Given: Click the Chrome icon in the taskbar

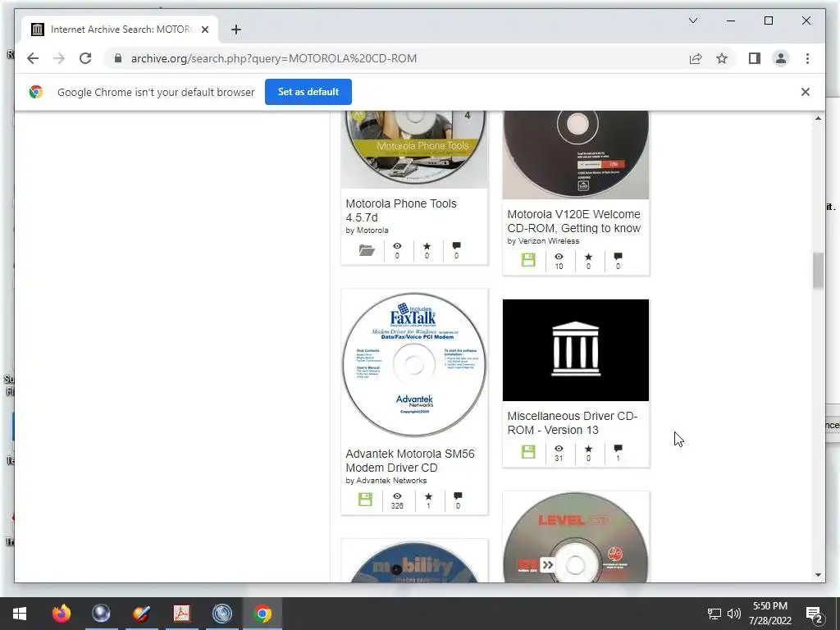Looking at the screenshot, I should 262,614.
